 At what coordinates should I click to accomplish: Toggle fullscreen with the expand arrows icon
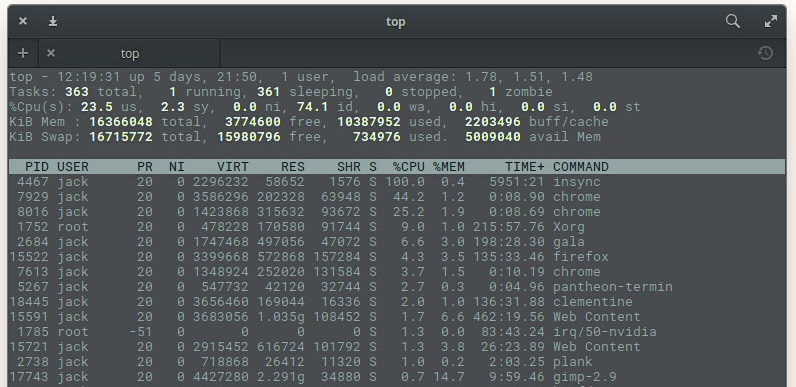pyautogui.click(x=771, y=21)
